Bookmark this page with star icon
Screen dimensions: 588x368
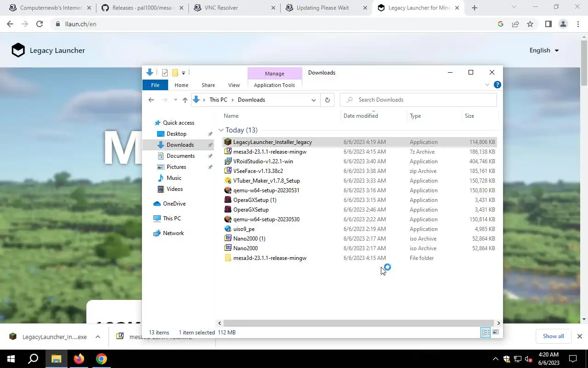pos(530,24)
